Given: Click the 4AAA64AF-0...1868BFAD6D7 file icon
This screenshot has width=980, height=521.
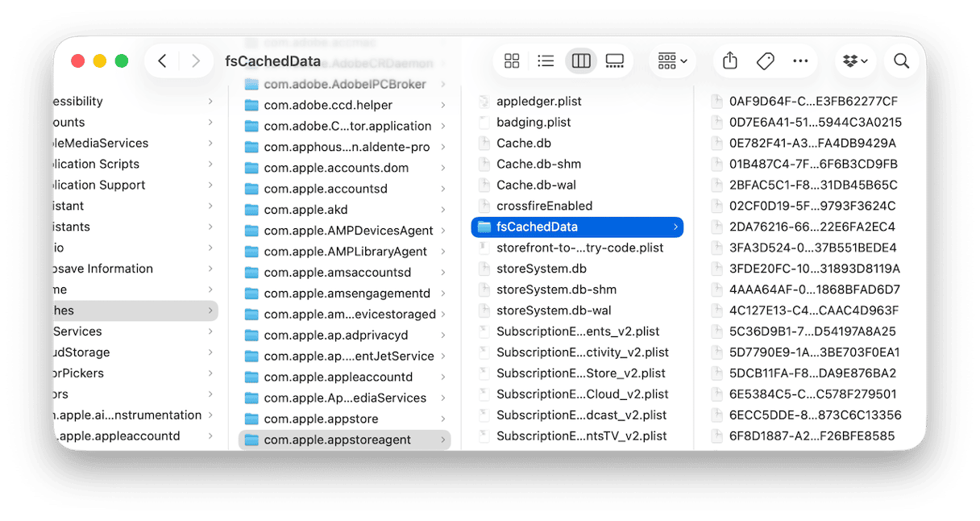Looking at the screenshot, I should (716, 290).
